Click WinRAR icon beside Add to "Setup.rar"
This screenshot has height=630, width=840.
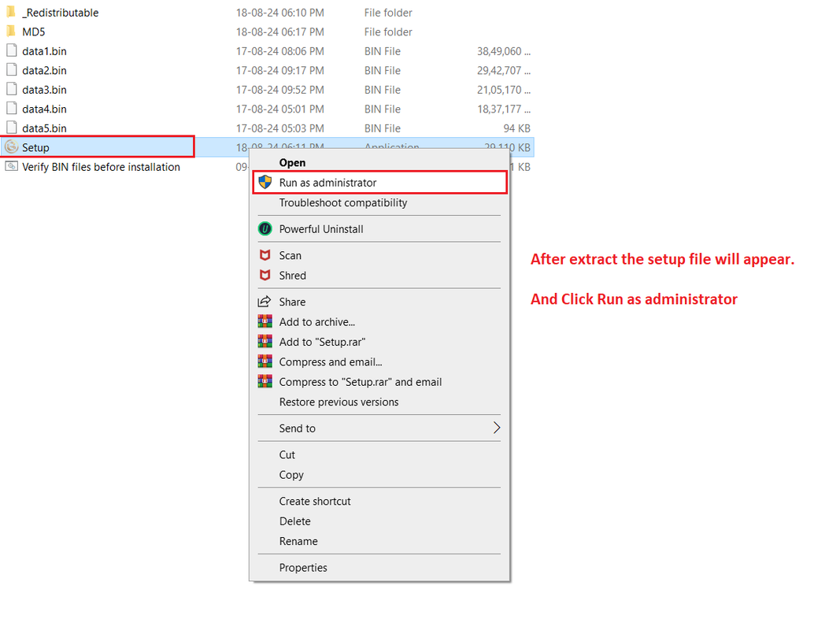click(265, 341)
